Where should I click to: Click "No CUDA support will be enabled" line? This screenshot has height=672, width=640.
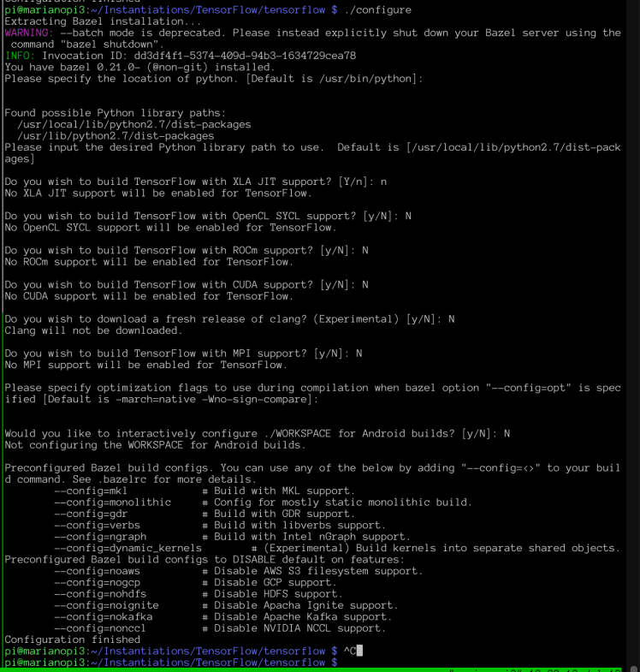tap(149, 296)
